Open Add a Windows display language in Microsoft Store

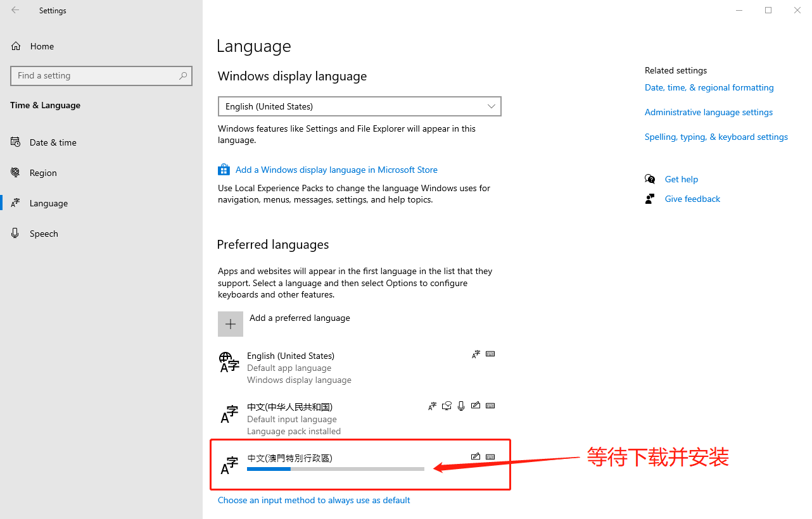(336, 170)
